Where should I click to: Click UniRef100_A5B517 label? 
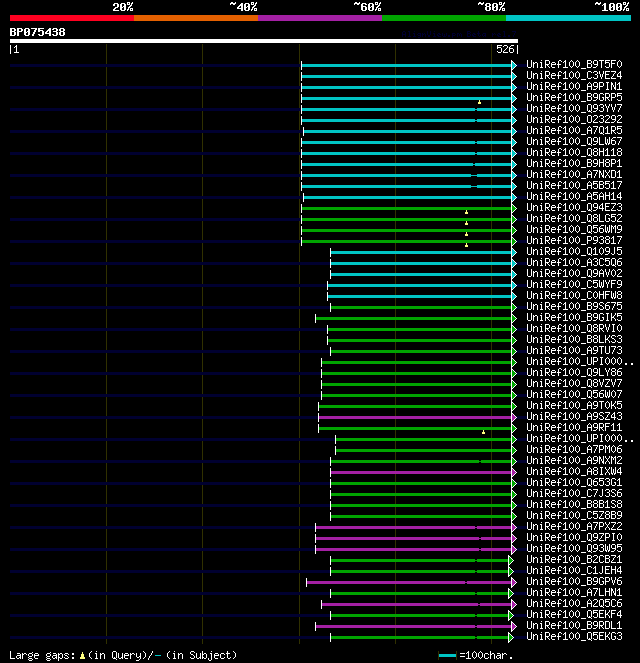574,185
